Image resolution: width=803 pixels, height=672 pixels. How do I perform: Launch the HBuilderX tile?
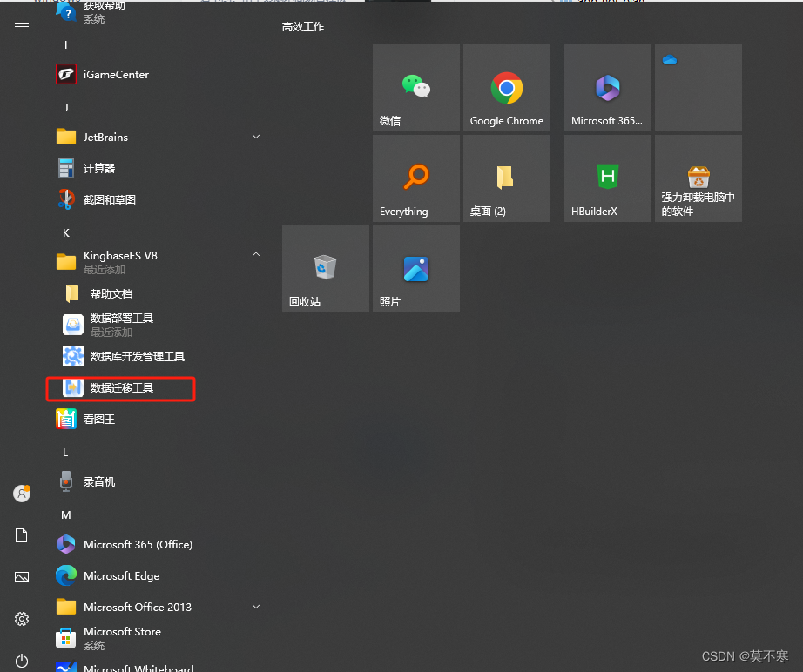tap(607, 178)
